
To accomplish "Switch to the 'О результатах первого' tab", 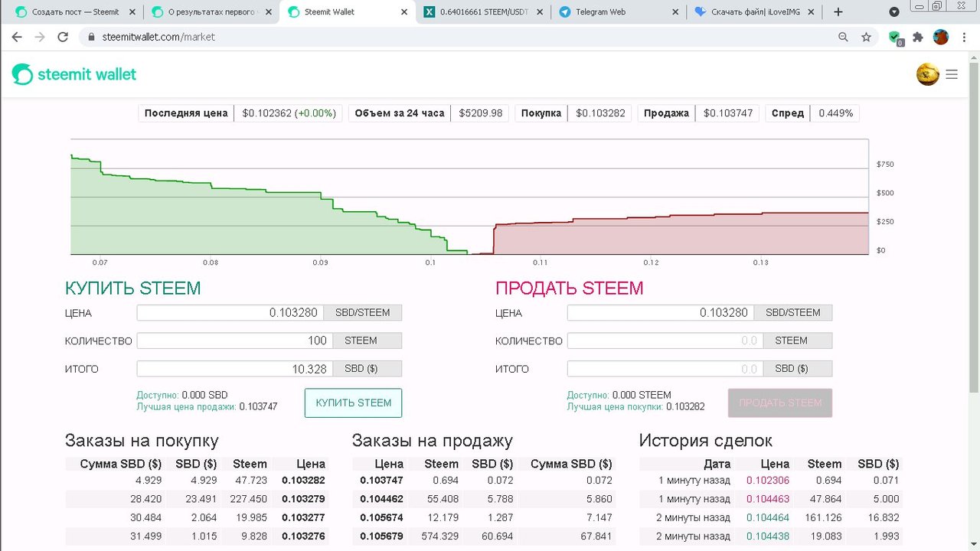I will click(211, 12).
